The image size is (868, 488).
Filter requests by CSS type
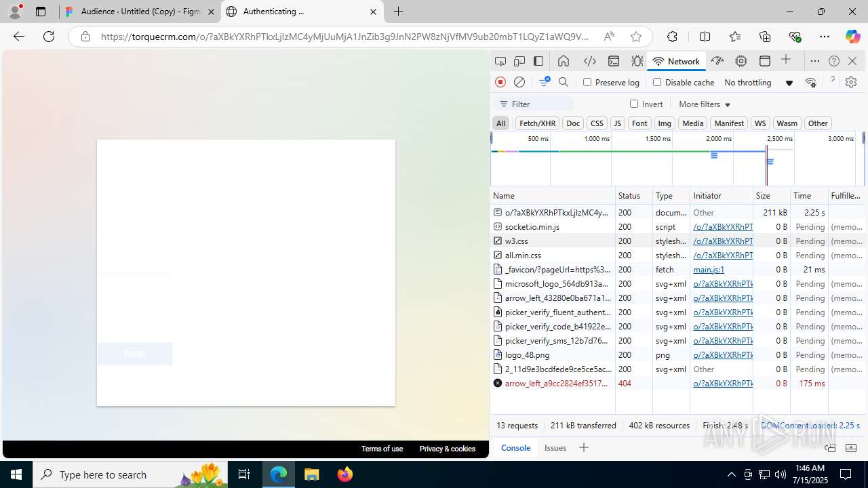click(x=597, y=123)
